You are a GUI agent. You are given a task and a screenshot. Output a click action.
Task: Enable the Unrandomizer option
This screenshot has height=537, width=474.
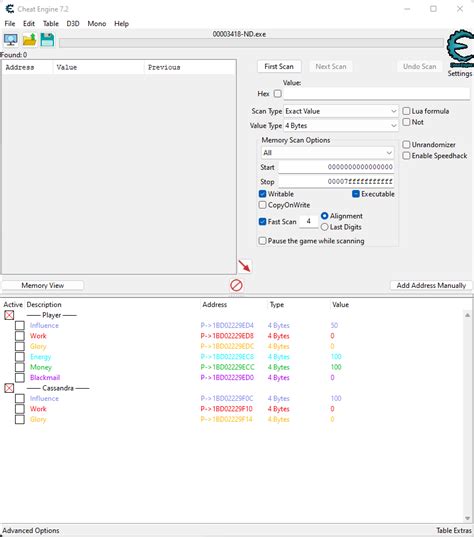[406, 145]
